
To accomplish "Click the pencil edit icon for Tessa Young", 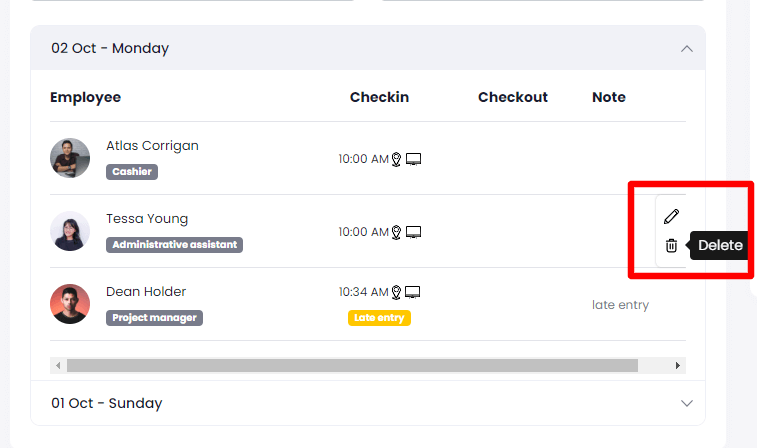I will 671,216.
